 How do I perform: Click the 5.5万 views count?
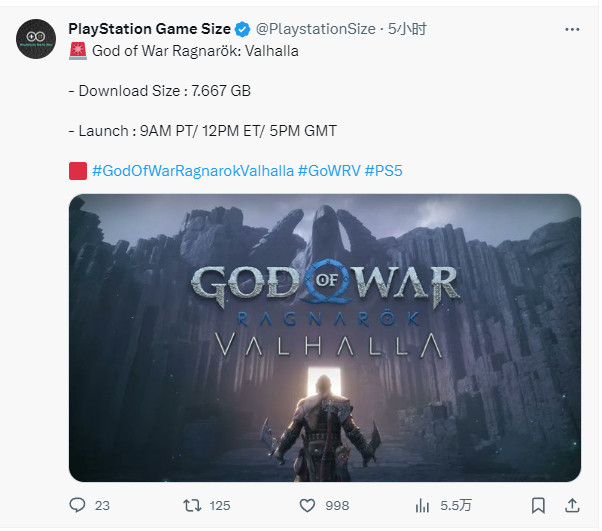click(455, 505)
